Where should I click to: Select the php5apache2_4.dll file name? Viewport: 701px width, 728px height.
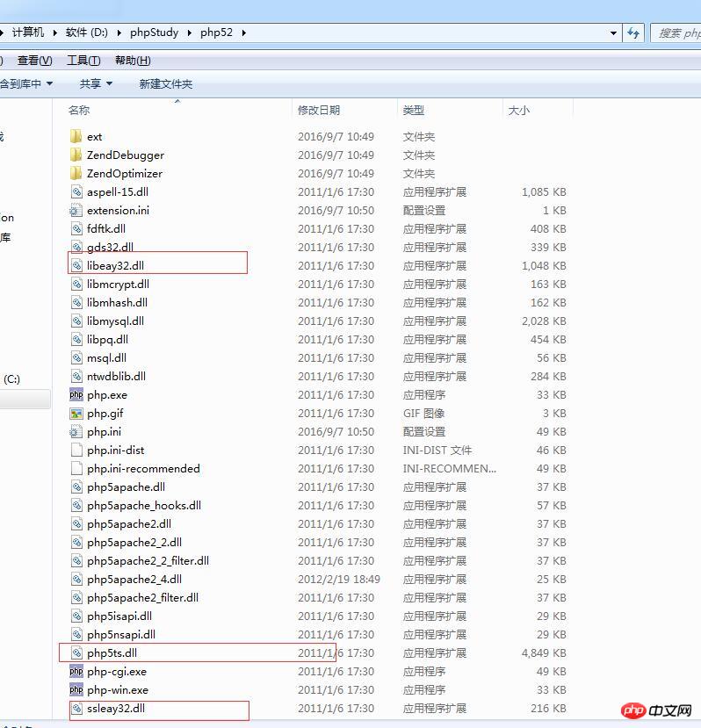(x=134, y=579)
